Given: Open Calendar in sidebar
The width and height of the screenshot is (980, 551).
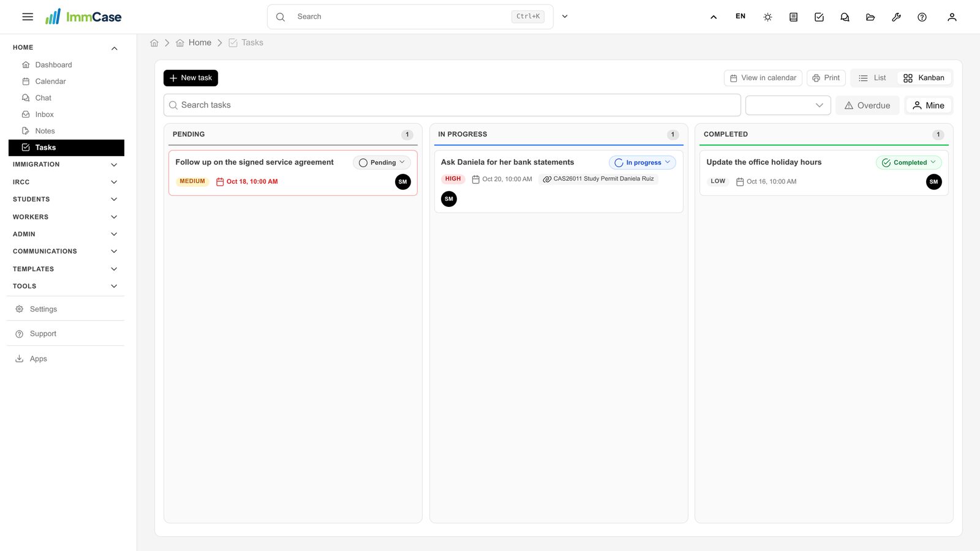Looking at the screenshot, I should pos(66,81).
